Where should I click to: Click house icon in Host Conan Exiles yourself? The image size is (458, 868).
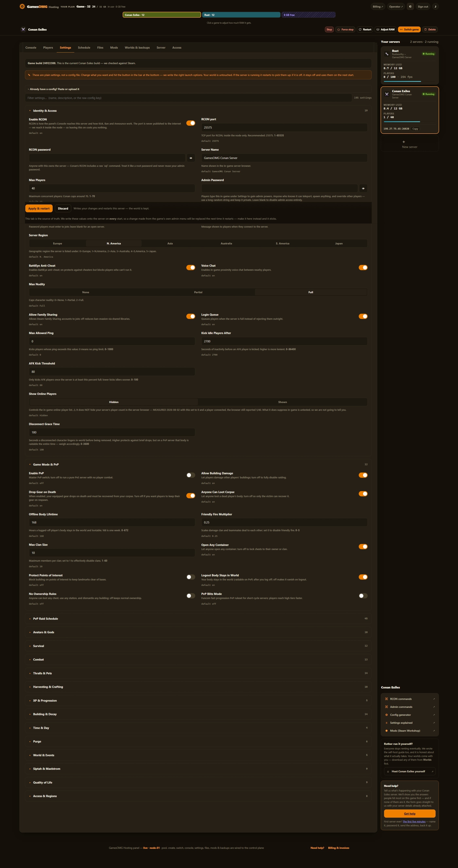(x=388, y=771)
